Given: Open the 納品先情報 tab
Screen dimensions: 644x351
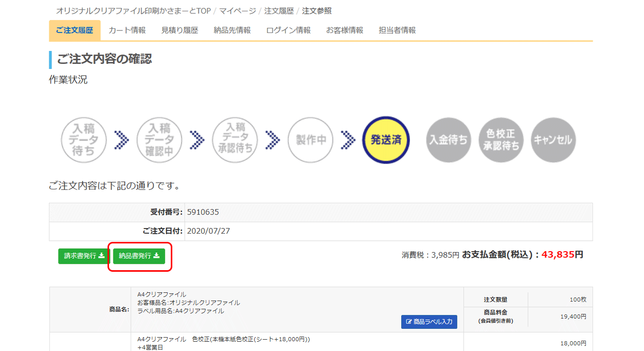Looking at the screenshot, I should [x=232, y=30].
